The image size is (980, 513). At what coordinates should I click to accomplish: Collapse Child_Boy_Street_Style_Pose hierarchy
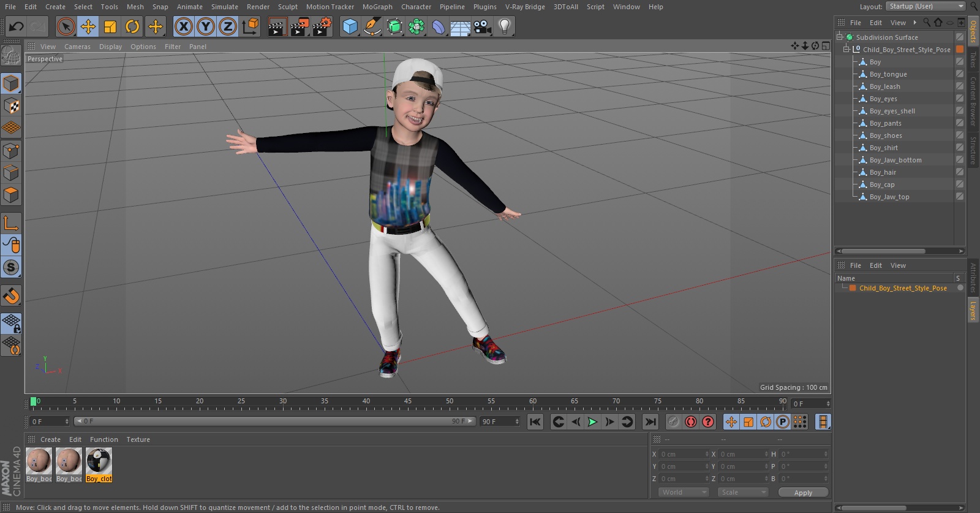tap(847, 49)
